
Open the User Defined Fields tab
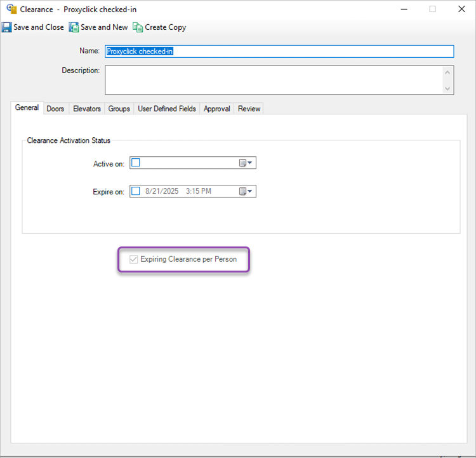point(167,109)
